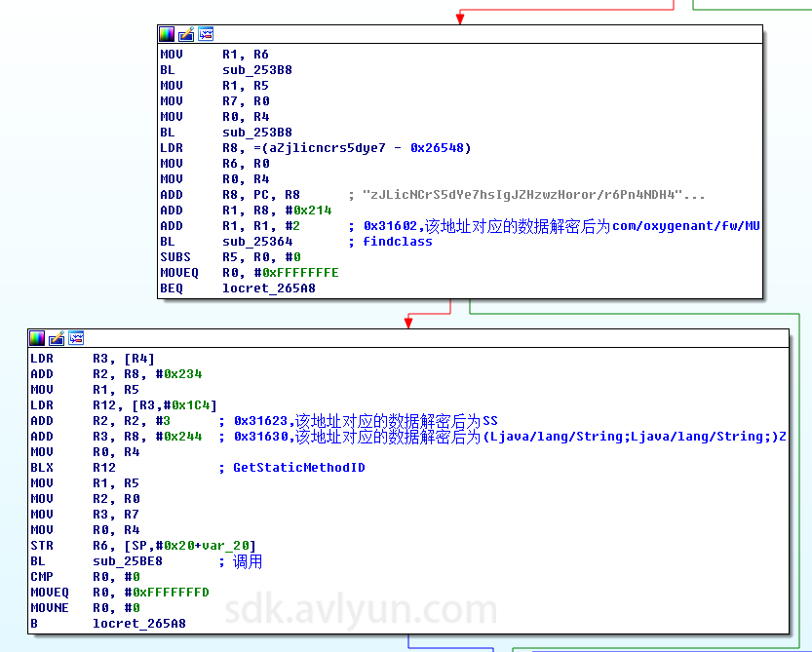Click 'MOVNE R0, #0' instruction
The height and width of the screenshot is (652, 812).
pyautogui.click(x=85, y=607)
